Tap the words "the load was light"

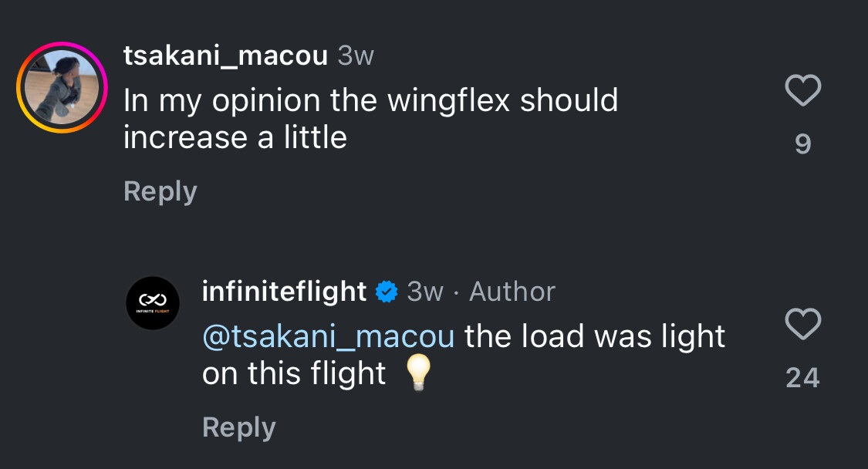pos(595,336)
